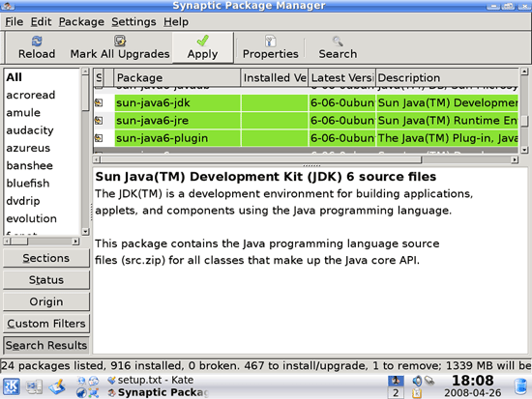Image resolution: width=532 pixels, height=399 pixels.
Task: Open the Package menu
Action: click(81, 21)
